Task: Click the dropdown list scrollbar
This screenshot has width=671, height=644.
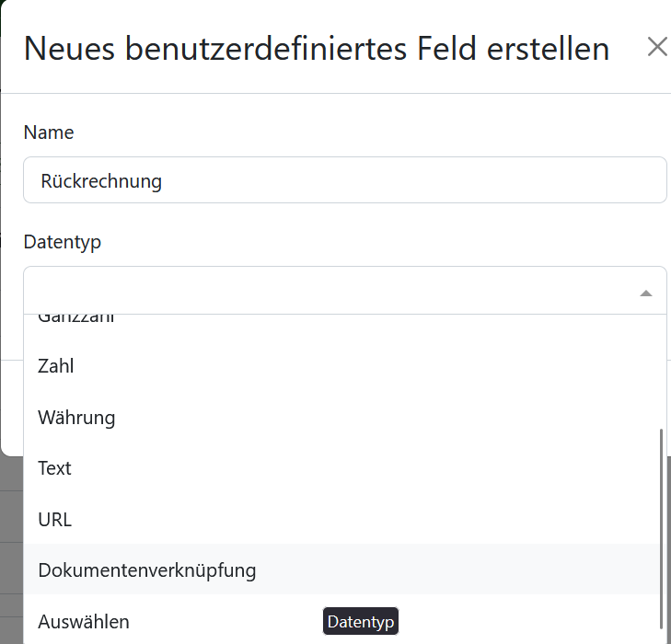Action: (x=661, y=529)
